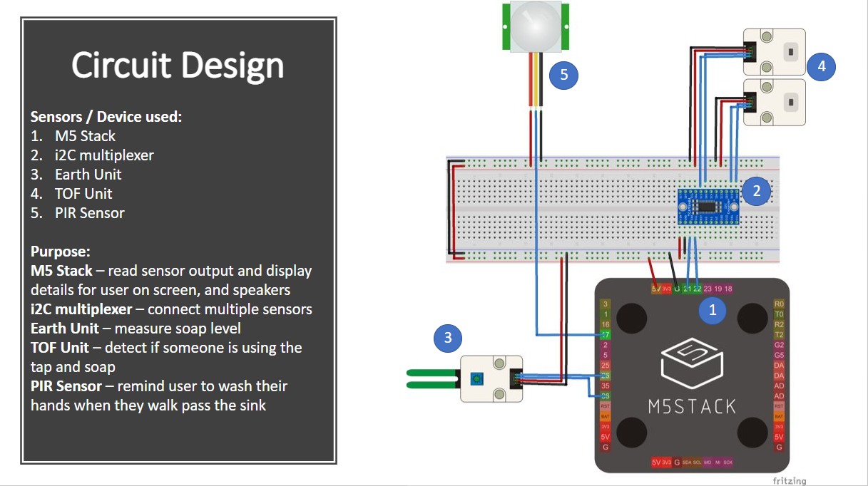This screenshot has height=486, width=868.
Task: Click the lower TOF unit module
Action: [775, 103]
